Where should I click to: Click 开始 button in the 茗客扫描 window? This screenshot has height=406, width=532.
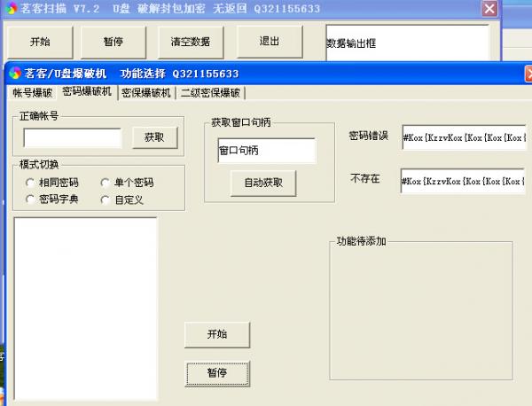[x=40, y=42]
